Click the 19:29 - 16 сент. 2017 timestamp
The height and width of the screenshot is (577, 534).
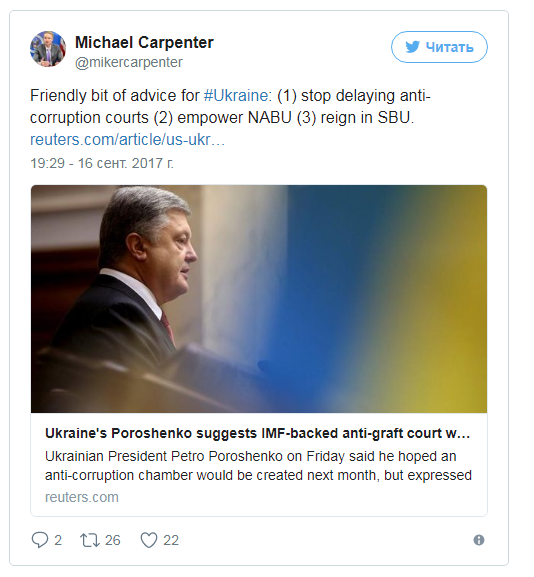(x=102, y=163)
